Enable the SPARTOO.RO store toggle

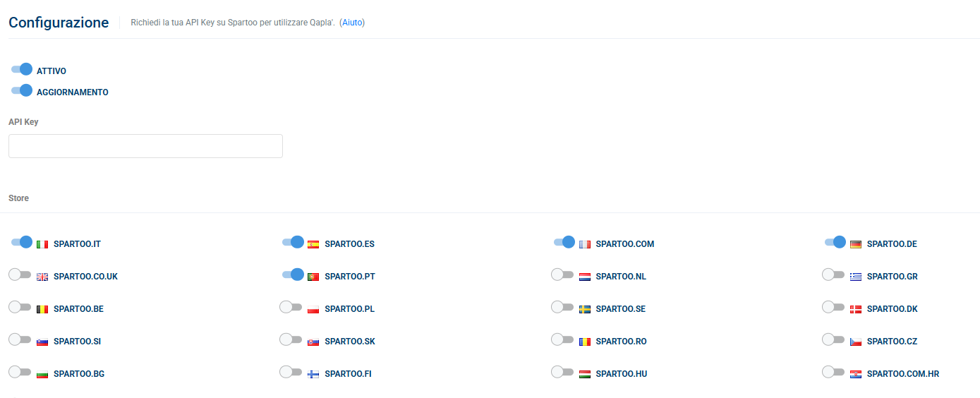pos(562,339)
